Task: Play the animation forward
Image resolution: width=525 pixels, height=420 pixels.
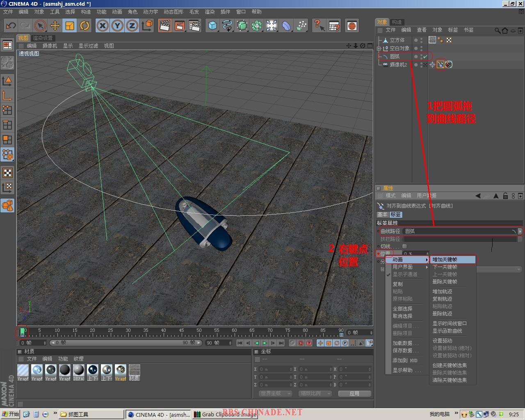Action: pyautogui.click(x=265, y=343)
